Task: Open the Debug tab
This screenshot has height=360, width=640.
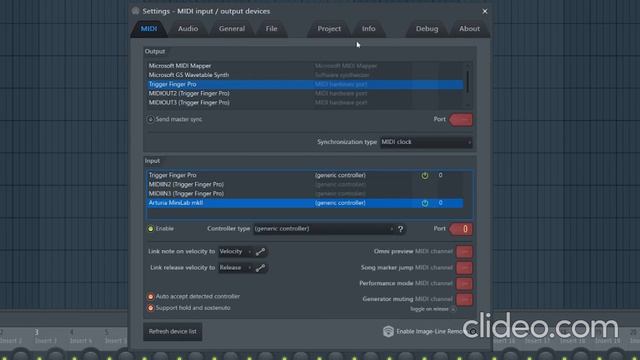Action: (x=427, y=29)
